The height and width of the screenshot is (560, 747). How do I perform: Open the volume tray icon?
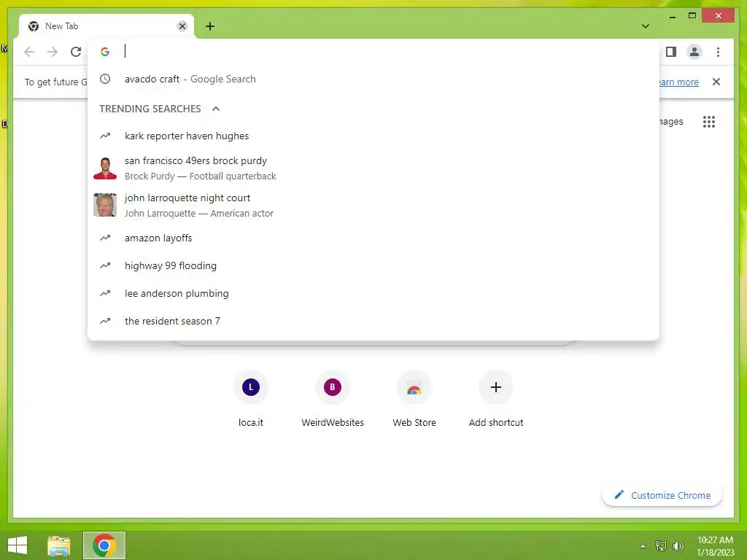(678, 545)
